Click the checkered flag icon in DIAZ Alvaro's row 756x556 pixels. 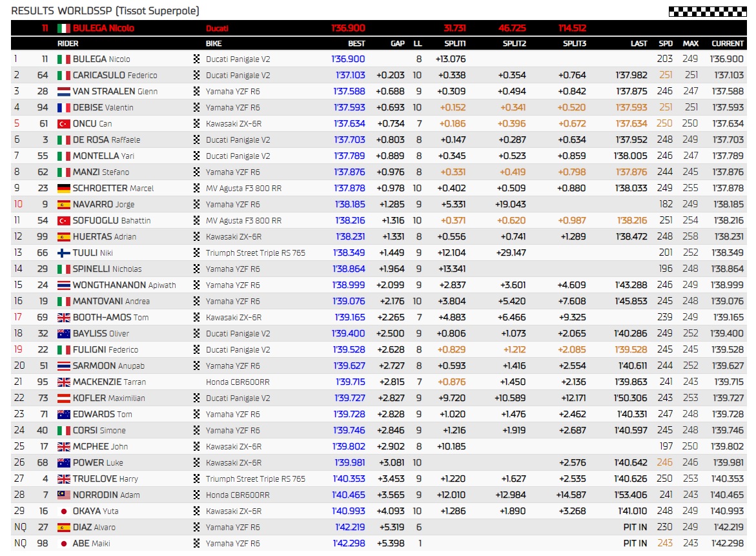[x=196, y=528]
